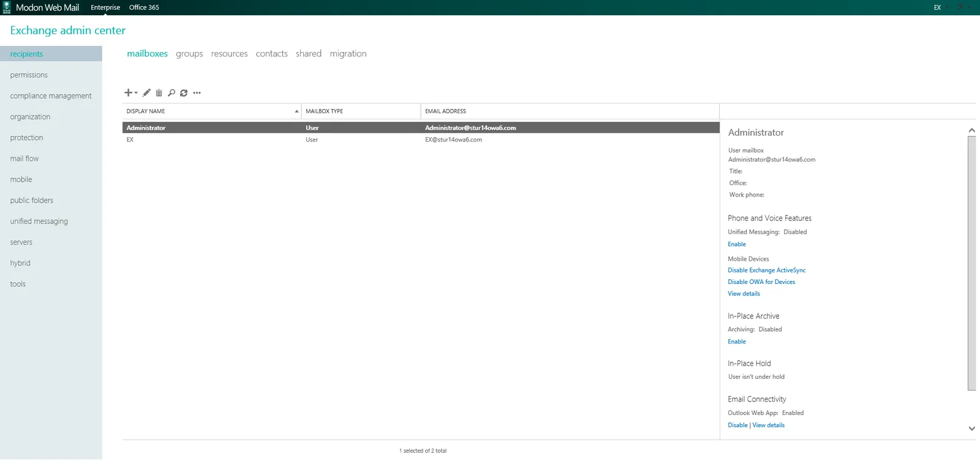Open the contacts tab

(x=271, y=54)
